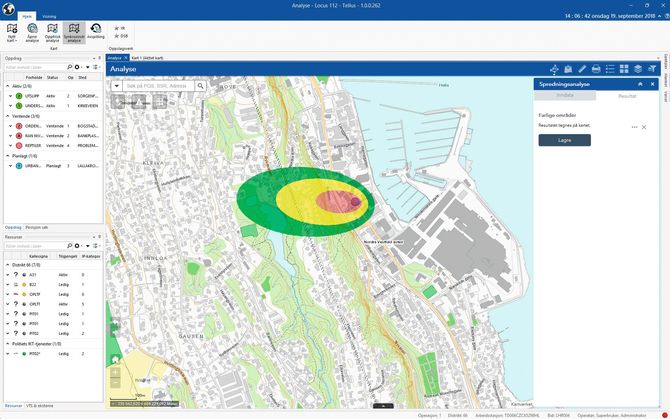The height and width of the screenshot is (419, 670).
Task: Click the grid map tool button
Action: tap(160, 102)
